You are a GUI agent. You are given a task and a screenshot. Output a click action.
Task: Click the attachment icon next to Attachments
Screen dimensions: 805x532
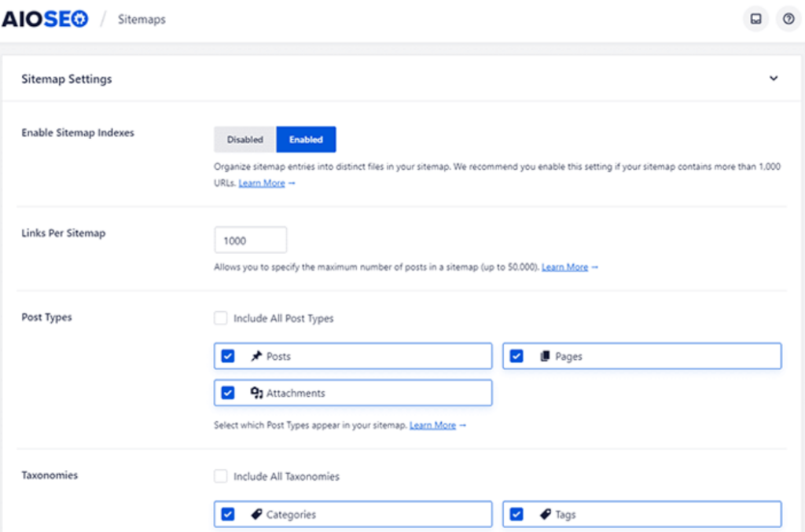(257, 392)
